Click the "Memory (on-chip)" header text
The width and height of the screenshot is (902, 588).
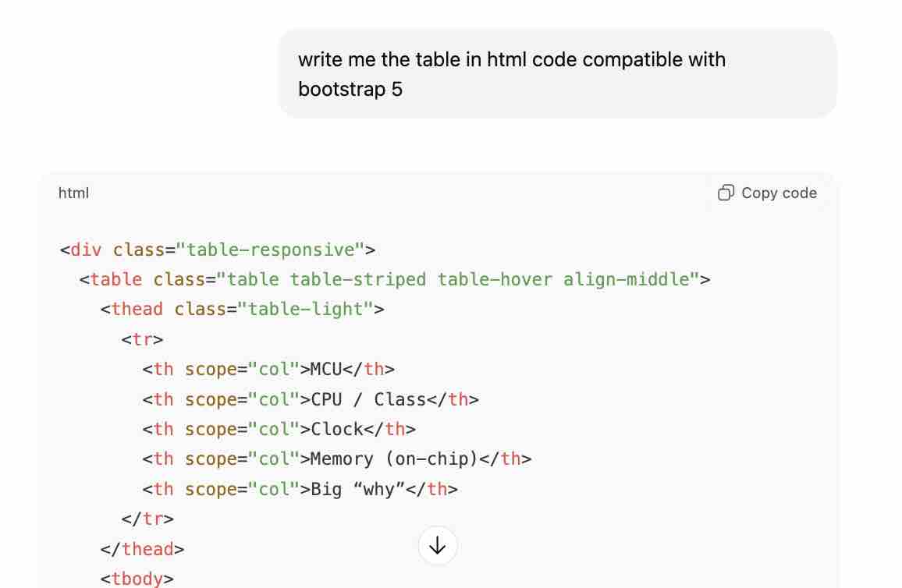394,459
